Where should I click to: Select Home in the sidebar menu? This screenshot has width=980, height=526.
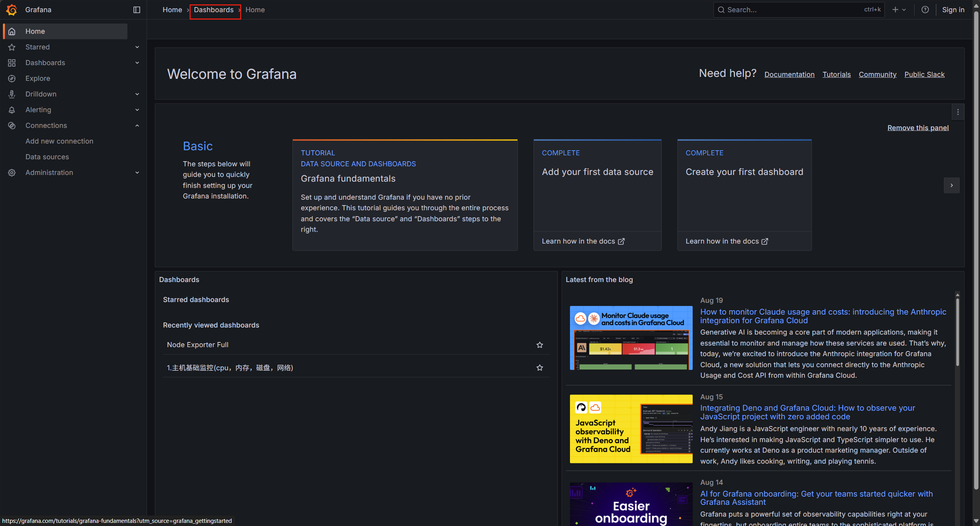(65, 31)
